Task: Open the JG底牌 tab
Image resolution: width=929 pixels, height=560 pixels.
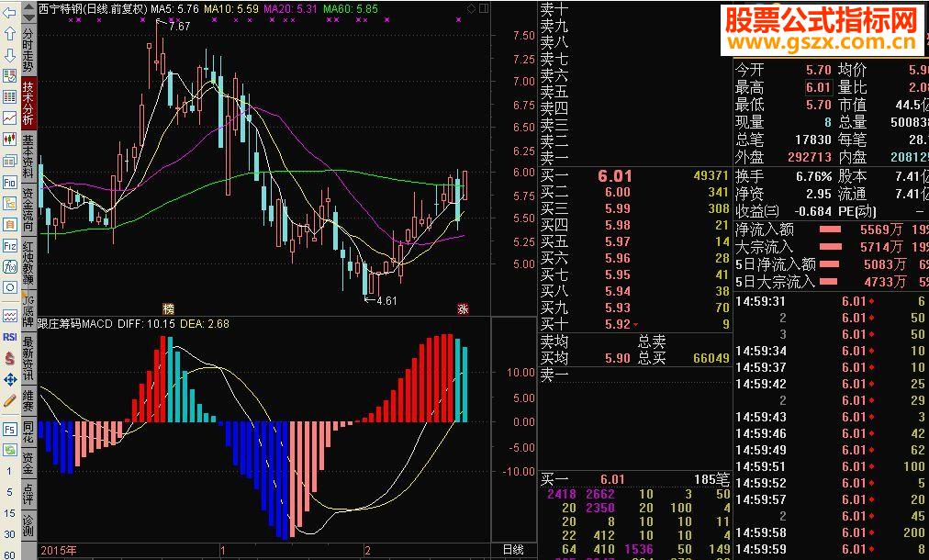Action: point(28,311)
